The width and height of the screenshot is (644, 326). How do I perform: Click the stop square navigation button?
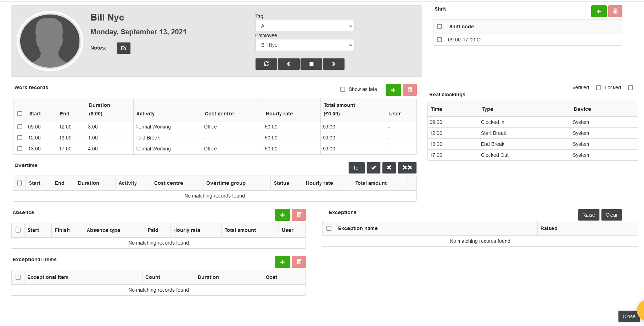(x=311, y=64)
